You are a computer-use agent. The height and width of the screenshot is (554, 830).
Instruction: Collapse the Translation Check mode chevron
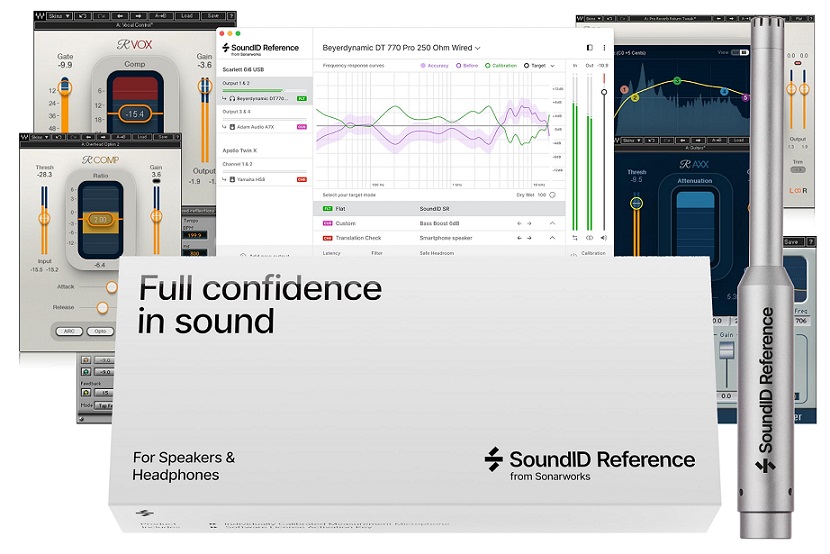[552, 238]
